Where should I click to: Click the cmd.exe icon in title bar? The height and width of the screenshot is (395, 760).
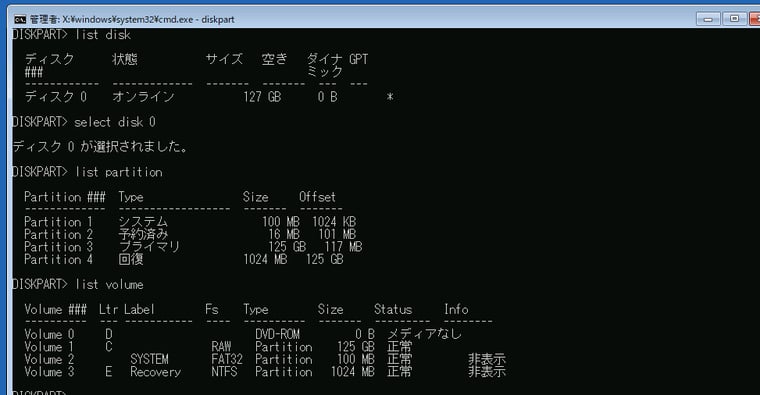pos(20,19)
